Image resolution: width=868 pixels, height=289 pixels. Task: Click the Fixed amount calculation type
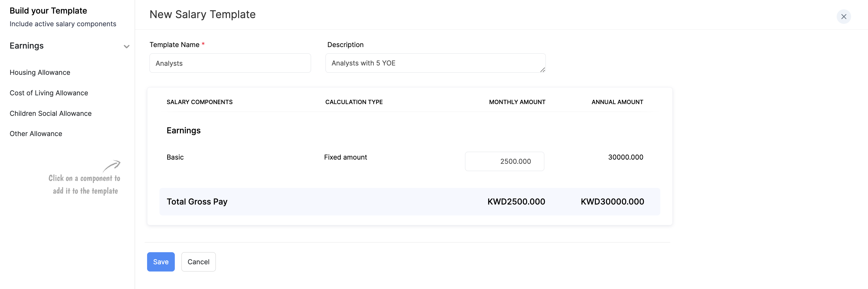345,157
